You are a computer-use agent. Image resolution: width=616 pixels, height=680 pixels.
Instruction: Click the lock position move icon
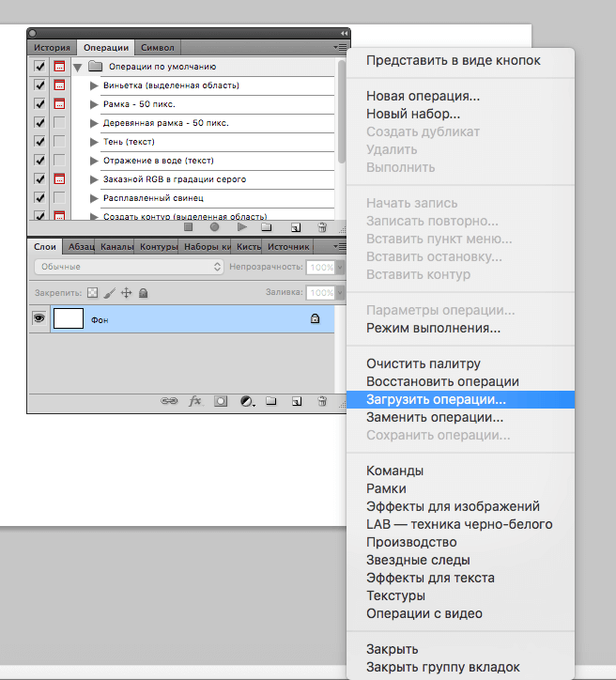126,293
